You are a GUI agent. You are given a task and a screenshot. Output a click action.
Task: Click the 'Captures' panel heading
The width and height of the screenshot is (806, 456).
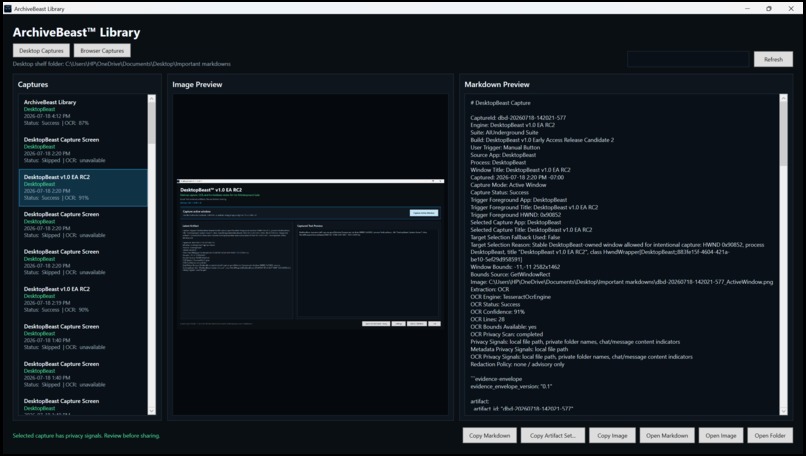click(x=33, y=84)
